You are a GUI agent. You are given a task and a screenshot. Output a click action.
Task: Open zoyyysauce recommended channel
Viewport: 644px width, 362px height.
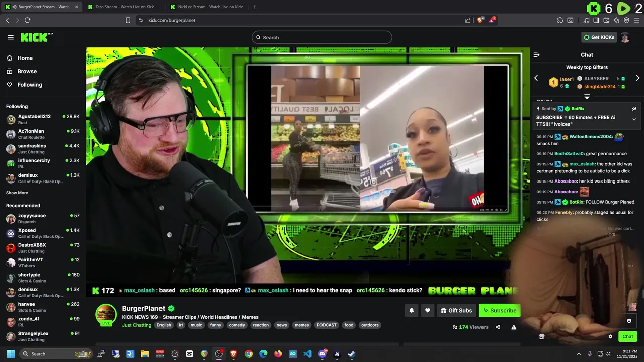(x=43, y=218)
